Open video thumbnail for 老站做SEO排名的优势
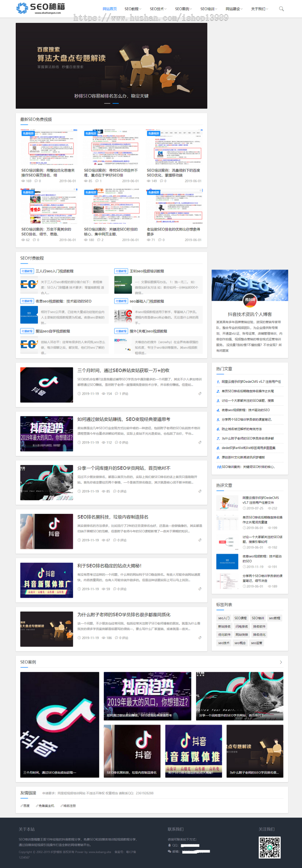This screenshot has height=868, width=302. pos(174,206)
